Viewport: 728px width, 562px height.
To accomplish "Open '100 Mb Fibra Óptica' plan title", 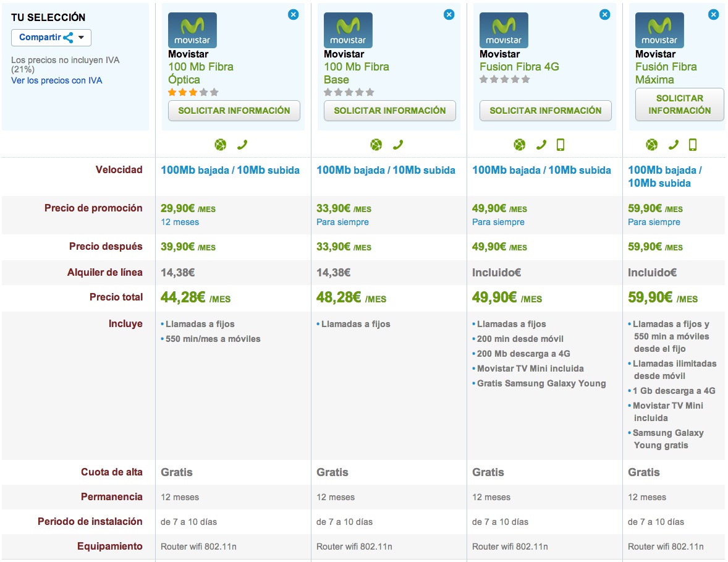I will coord(201,73).
